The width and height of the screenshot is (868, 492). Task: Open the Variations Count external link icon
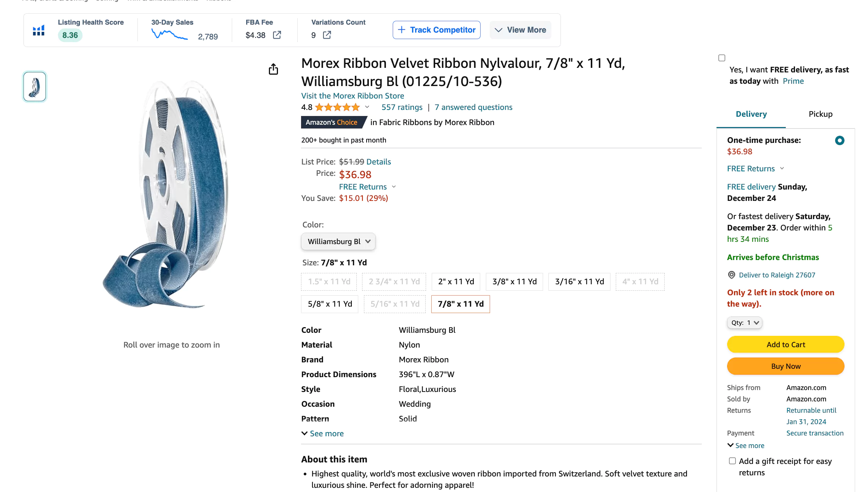[327, 35]
